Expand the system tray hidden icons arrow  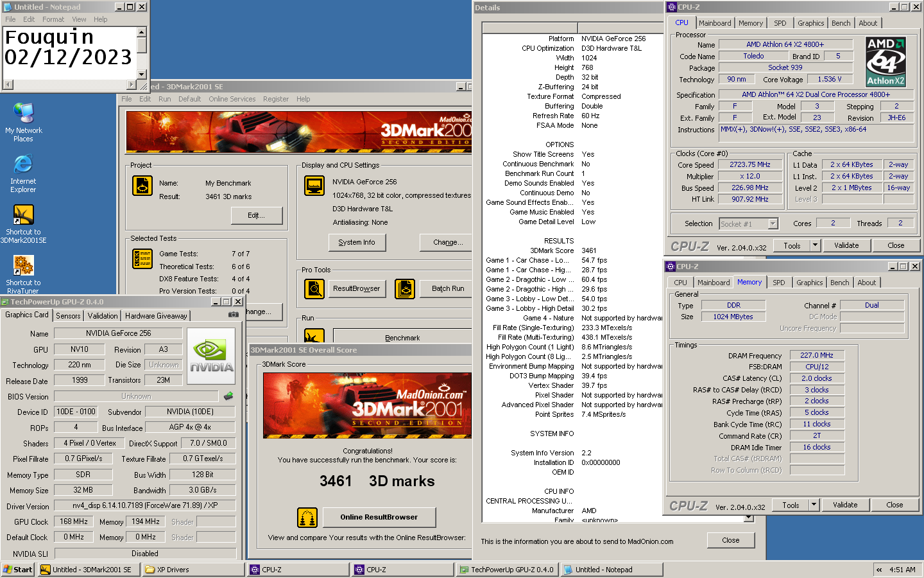[x=879, y=570]
